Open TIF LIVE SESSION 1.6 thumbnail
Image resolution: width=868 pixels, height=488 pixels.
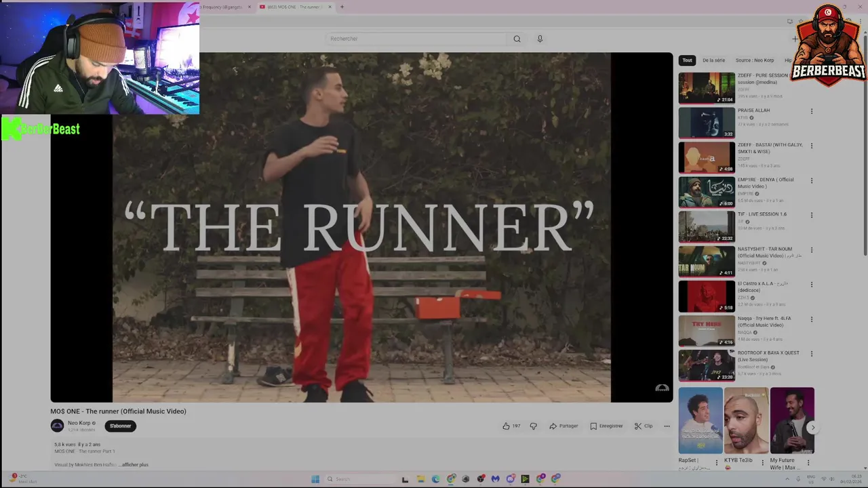[x=707, y=227]
